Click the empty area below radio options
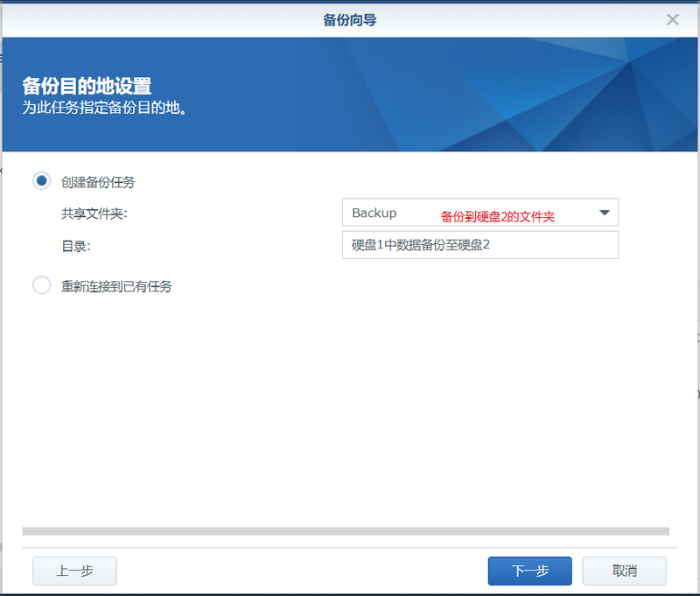Viewport: 700px width, 596px height. click(x=350, y=403)
